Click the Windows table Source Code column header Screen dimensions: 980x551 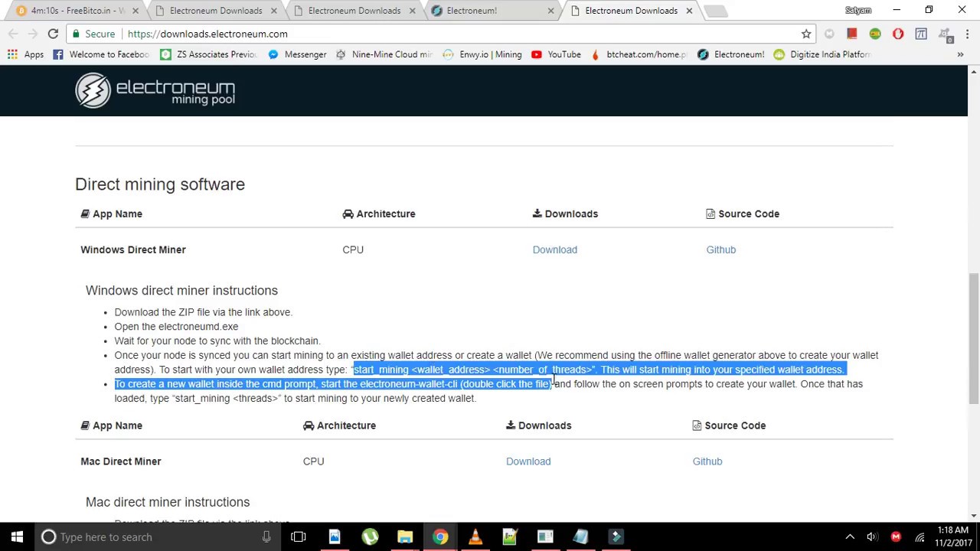(x=743, y=214)
